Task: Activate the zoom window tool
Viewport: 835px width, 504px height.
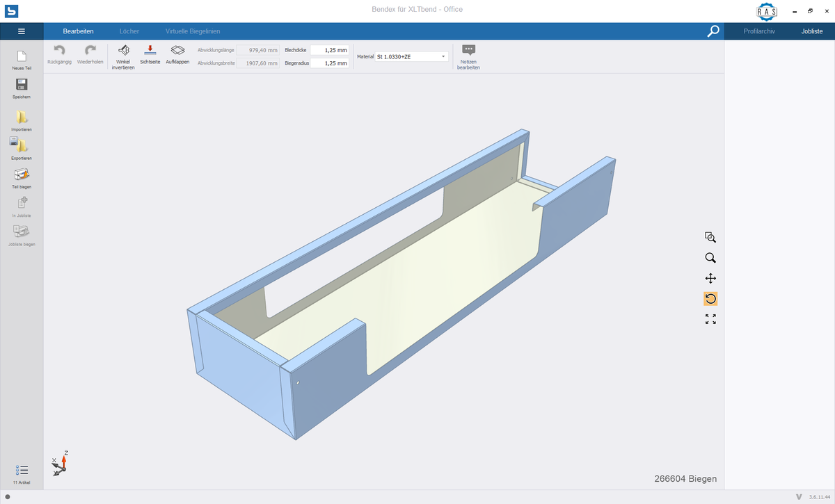Action: tap(710, 237)
